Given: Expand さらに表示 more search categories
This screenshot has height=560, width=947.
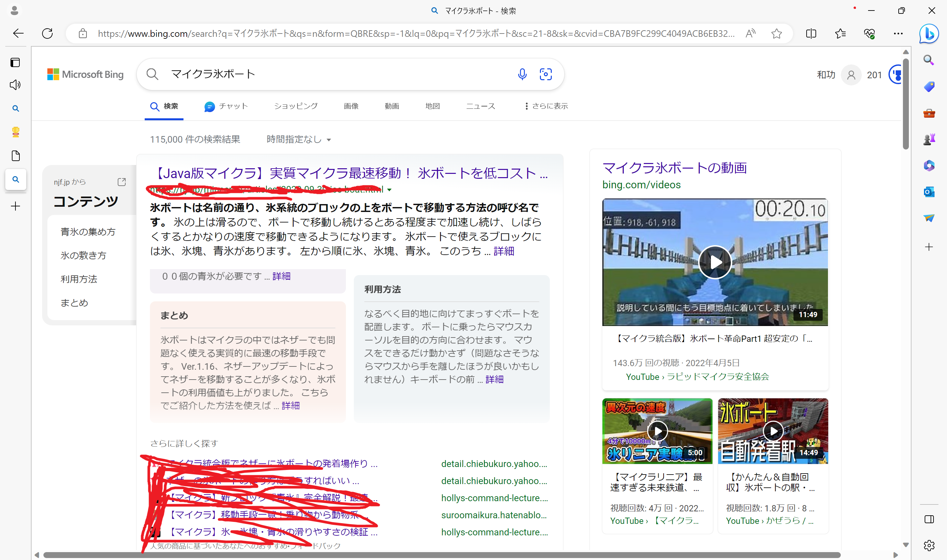Looking at the screenshot, I should 546,106.
